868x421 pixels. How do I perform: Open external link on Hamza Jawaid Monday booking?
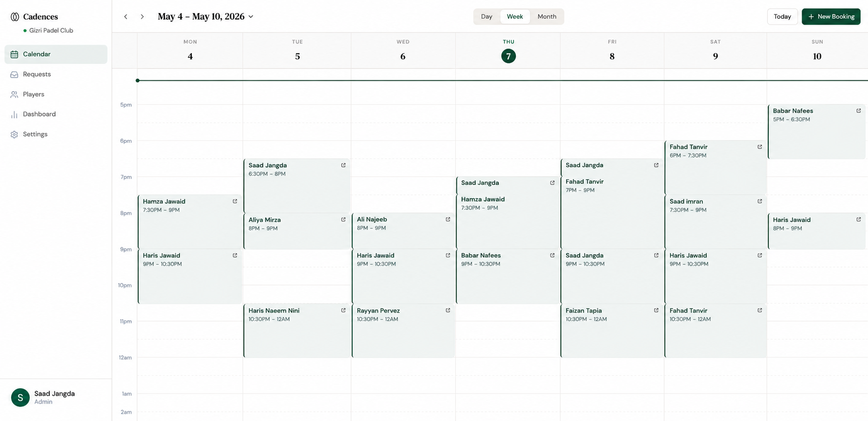235,202
